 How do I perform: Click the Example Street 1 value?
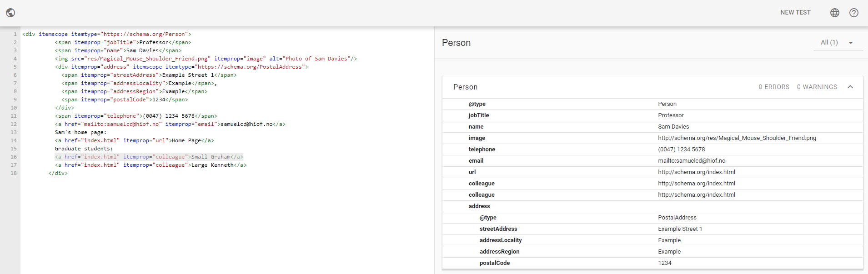click(680, 229)
